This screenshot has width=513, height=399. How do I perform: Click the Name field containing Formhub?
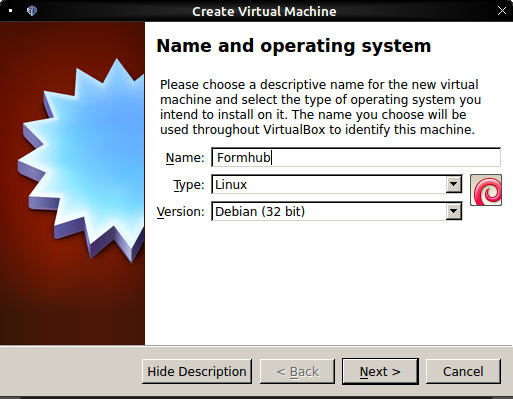(356, 157)
